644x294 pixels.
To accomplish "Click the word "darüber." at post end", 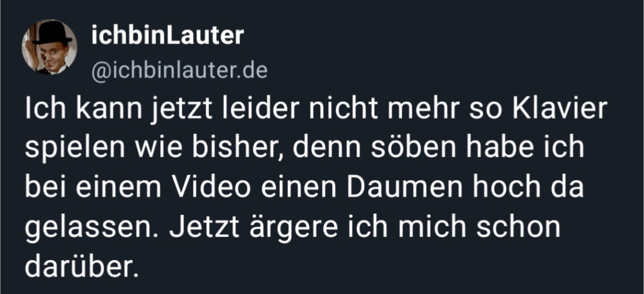I will 79,266.
